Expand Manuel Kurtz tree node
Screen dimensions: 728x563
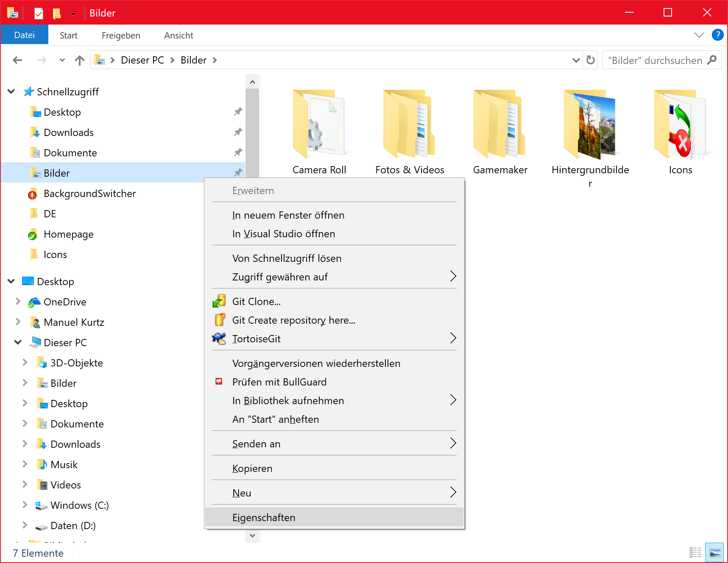coord(18,322)
